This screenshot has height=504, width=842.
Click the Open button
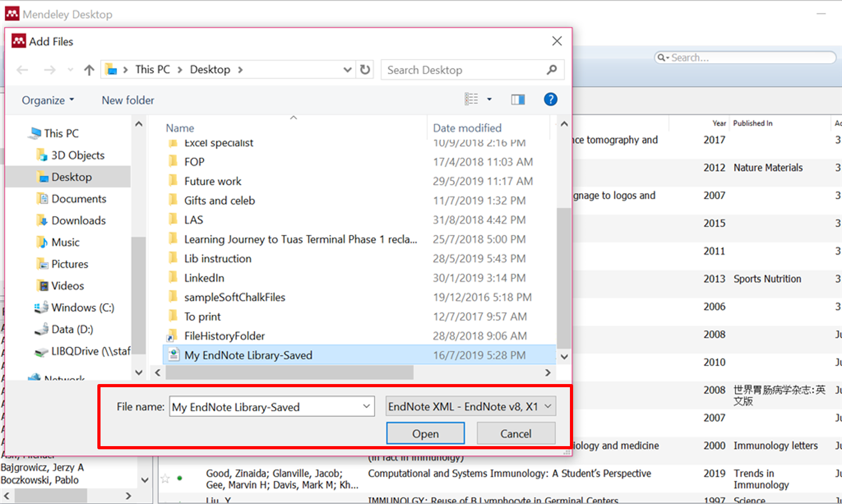pos(425,434)
